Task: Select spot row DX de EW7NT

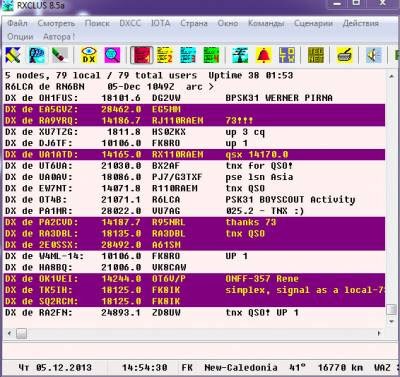Action: [x=195, y=188]
